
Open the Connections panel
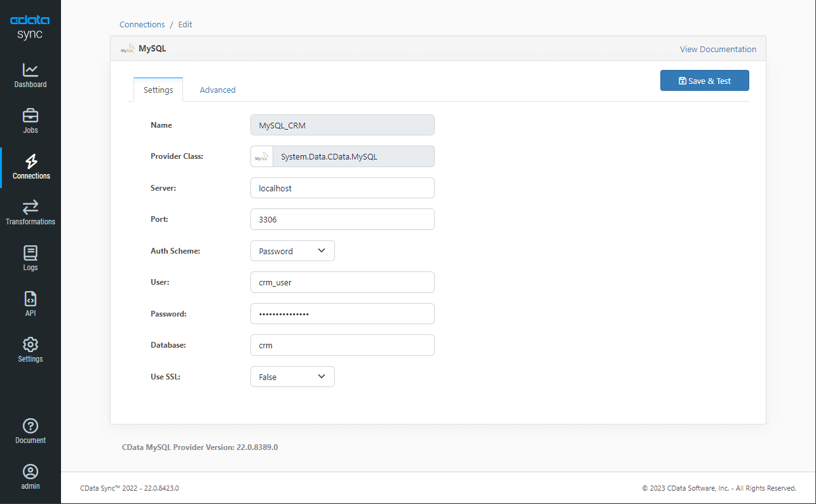30,167
